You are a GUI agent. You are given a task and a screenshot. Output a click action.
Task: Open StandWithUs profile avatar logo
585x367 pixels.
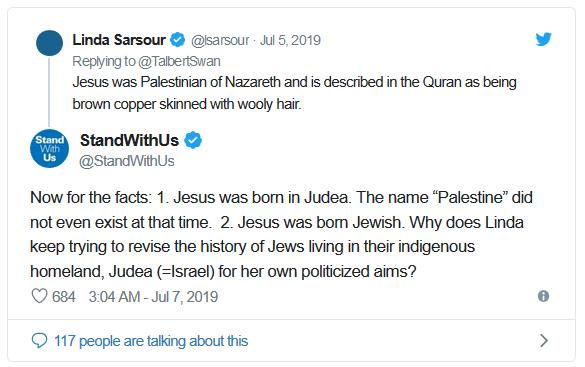click(x=50, y=148)
